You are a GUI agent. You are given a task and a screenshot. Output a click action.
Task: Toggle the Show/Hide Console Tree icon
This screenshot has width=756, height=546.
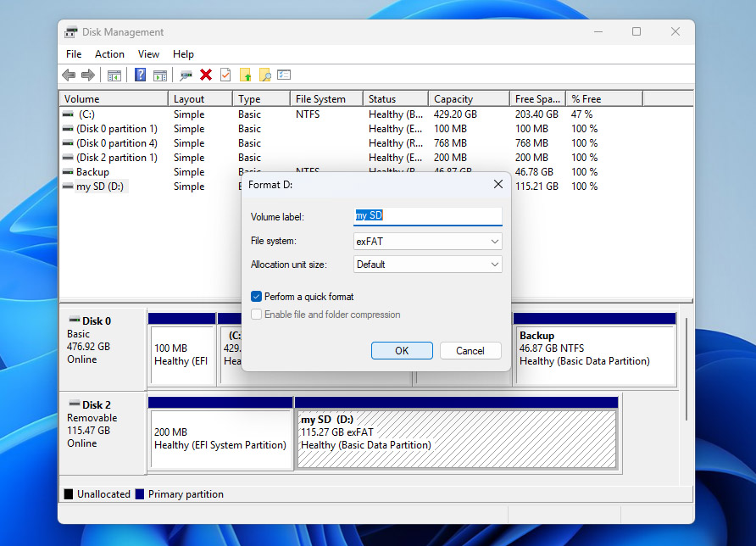[114, 75]
